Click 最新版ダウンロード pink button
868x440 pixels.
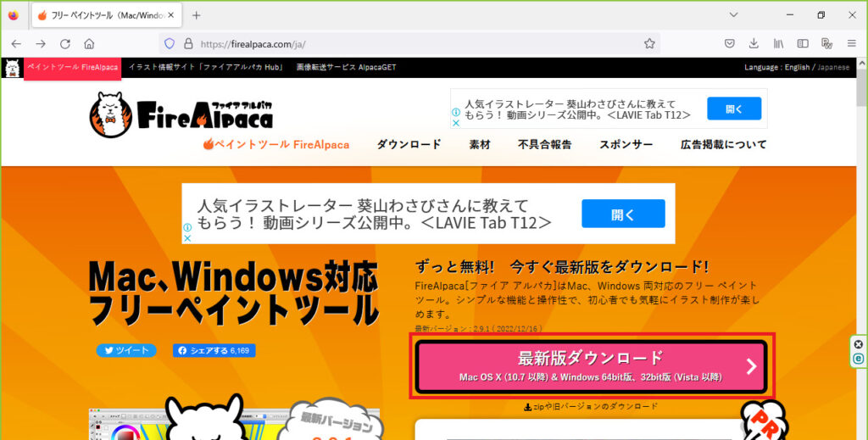click(591, 366)
